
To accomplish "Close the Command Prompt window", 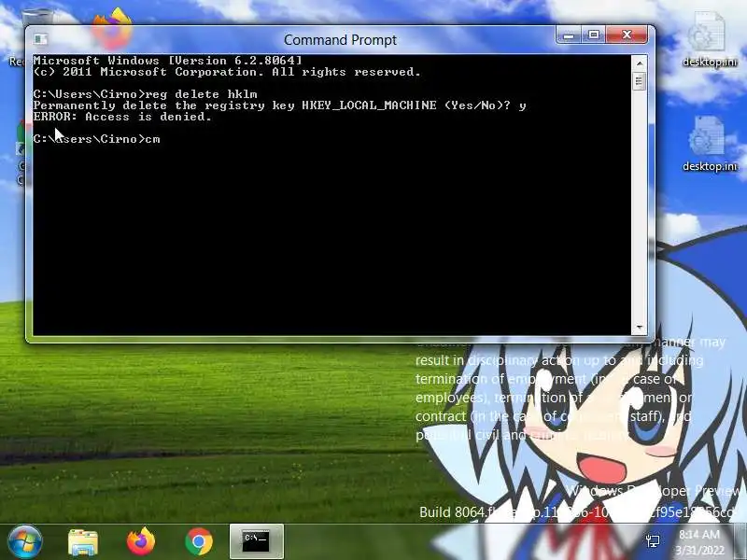I will pyautogui.click(x=627, y=35).
